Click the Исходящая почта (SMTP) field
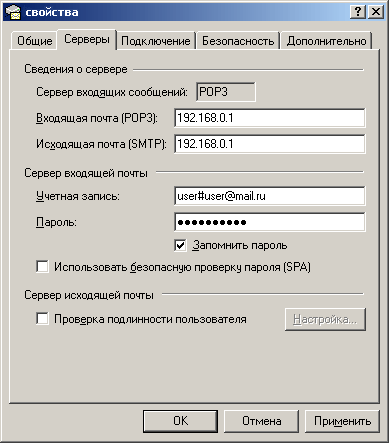Screen dimensions: 389x443 click(270, 144)
